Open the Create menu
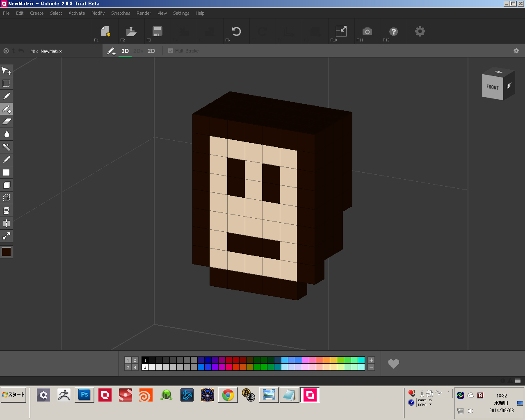525x420 pixels. click(37, 13)
